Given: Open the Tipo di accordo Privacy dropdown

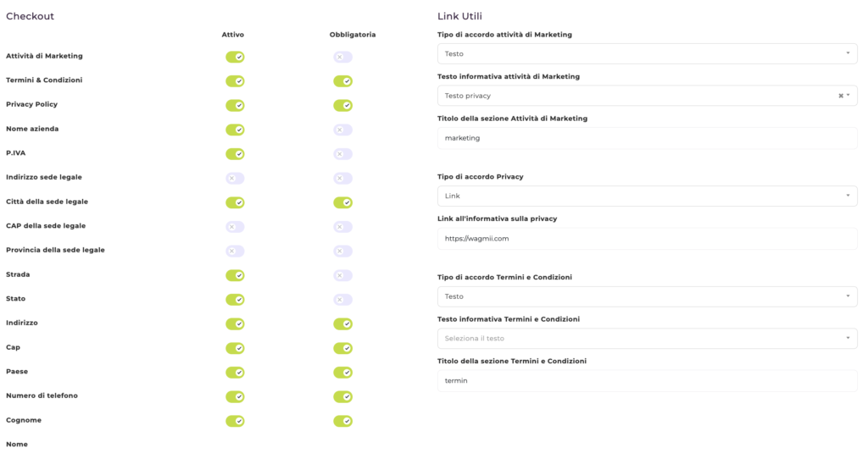Looking at the screenshot, I should pos(647,196).
